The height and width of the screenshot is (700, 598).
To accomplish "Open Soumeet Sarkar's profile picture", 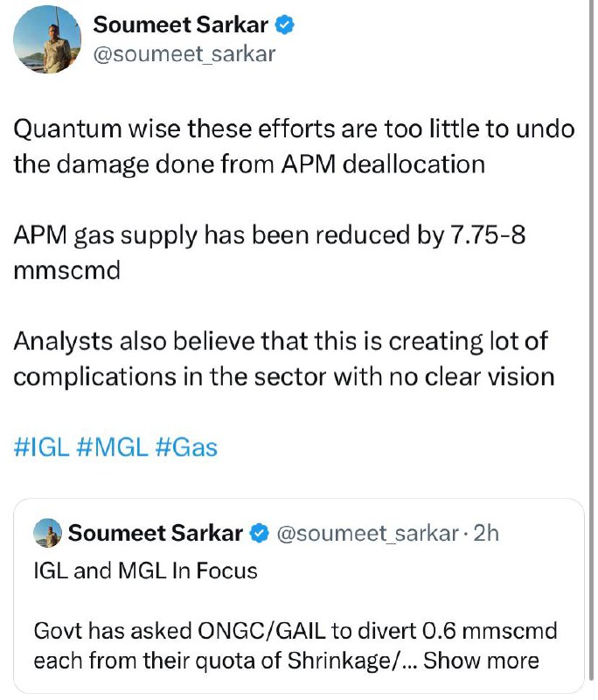I will point(47,39).
